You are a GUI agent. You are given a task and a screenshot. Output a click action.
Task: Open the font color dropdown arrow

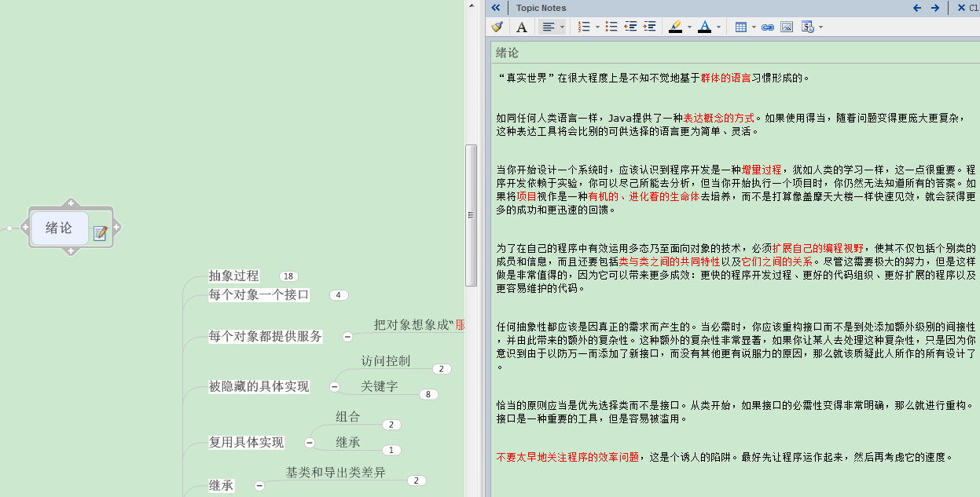coord(718,27)
